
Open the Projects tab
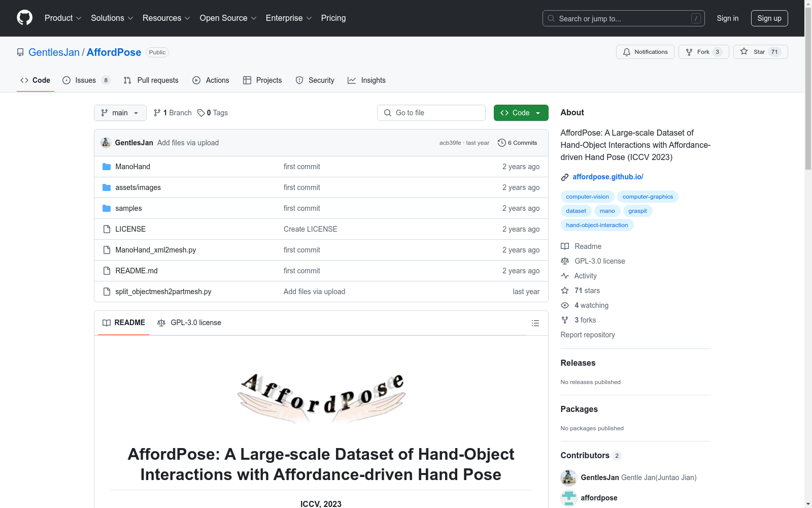[262, 80]
